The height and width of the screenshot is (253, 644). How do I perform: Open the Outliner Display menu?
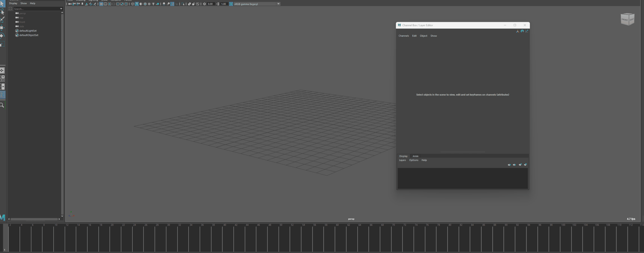(13, 3)
